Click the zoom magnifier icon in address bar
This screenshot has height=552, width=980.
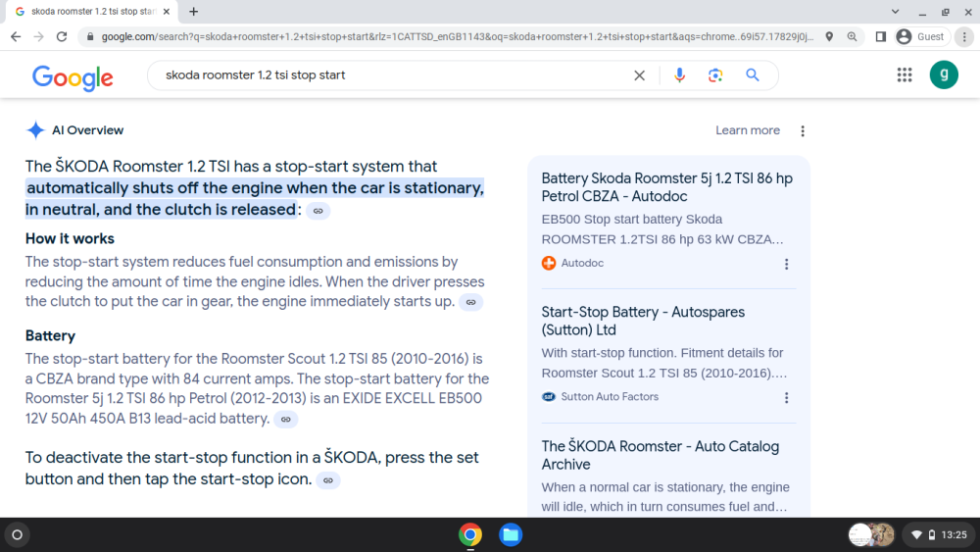coord(852,37)
